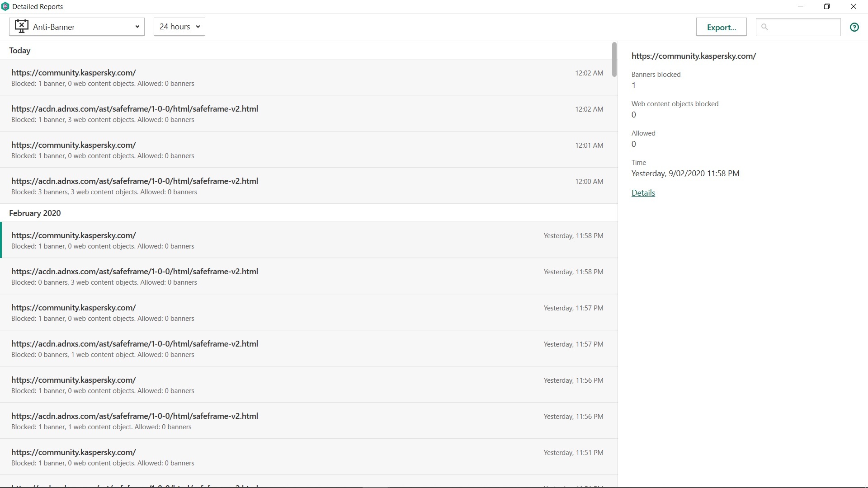Open the Details link

[x=643, y=193]
